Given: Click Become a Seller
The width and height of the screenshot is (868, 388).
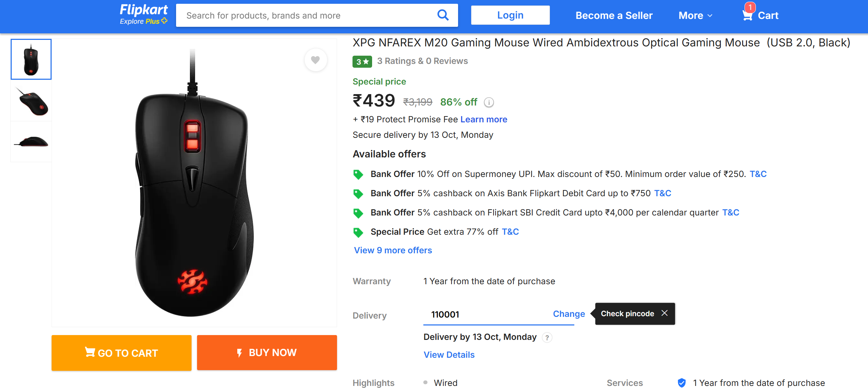Looking at the screenshot, I should (x=614, y=15).
